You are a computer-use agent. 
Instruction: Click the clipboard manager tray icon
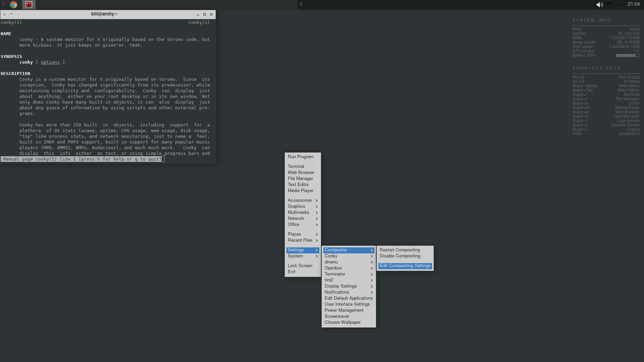[x=609, y=4]
